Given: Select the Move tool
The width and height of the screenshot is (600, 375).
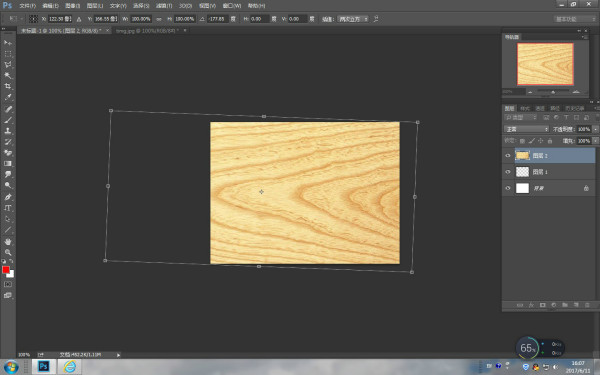Looking at the screenshot, I should 8,42.
